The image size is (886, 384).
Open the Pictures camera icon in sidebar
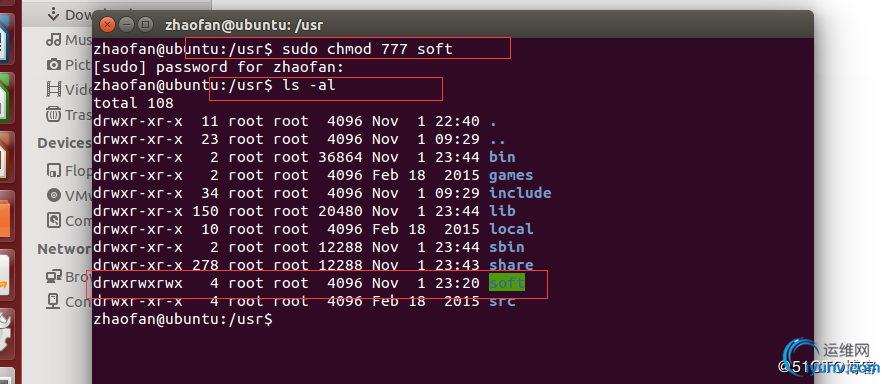pyautogui.click(x=54, y=65)
